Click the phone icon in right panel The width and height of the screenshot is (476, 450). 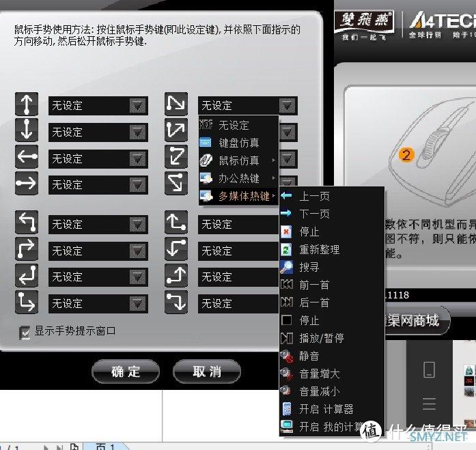(x=430, y=370)
